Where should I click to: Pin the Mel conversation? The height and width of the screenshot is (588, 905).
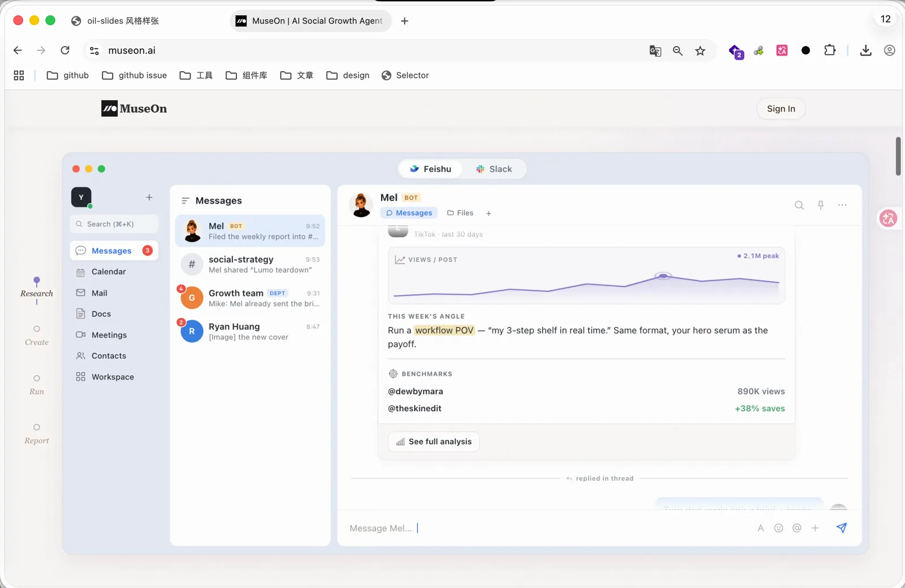(x=821, y=205)
